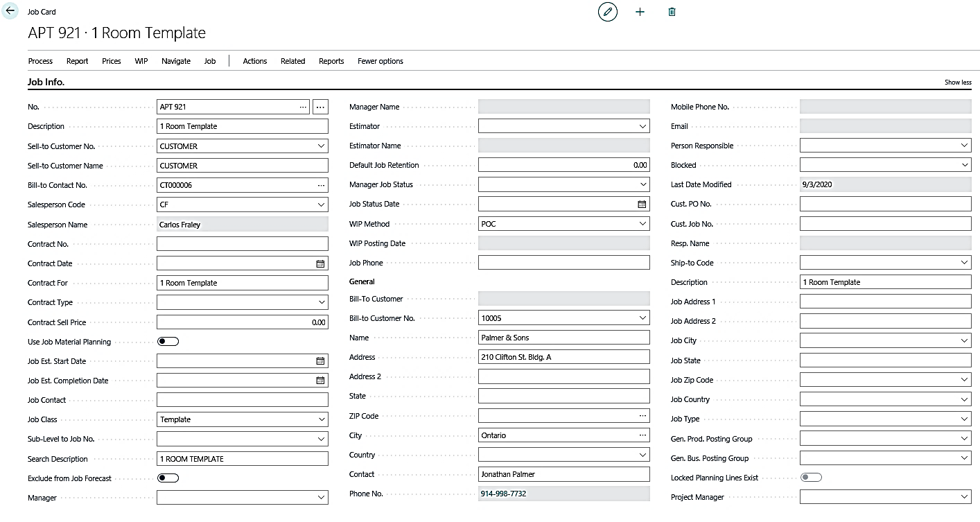Click Fewer options in action bar
This screenshot has width=980, height=522.
click(x=380, y=61)
